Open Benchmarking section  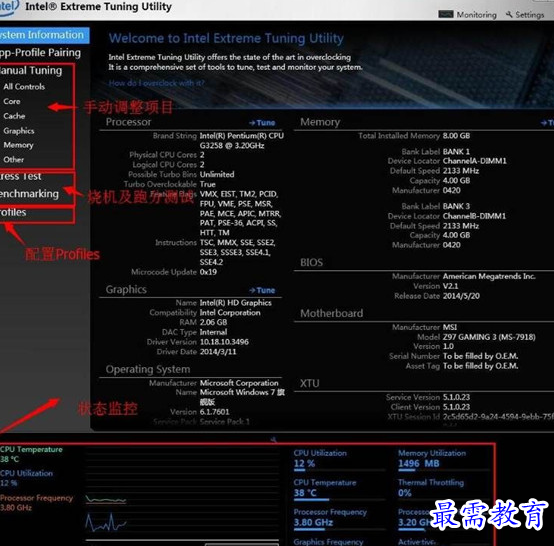29,194
